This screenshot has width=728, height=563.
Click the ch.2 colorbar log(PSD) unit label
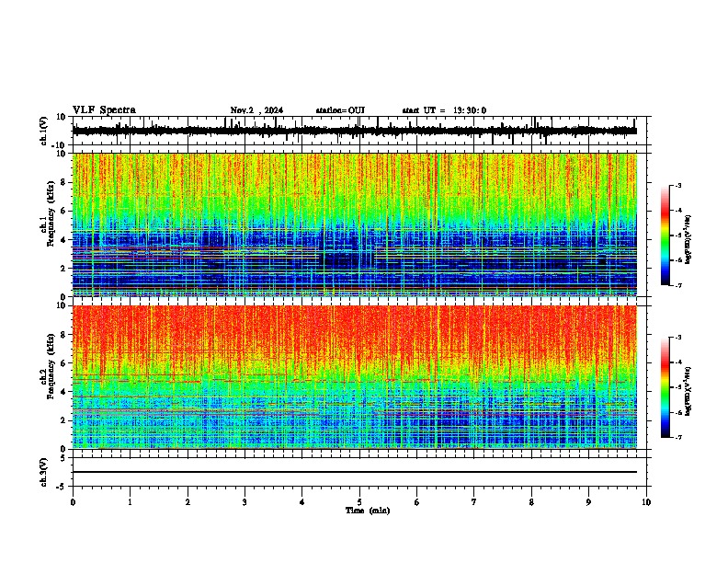pos(688,391)
